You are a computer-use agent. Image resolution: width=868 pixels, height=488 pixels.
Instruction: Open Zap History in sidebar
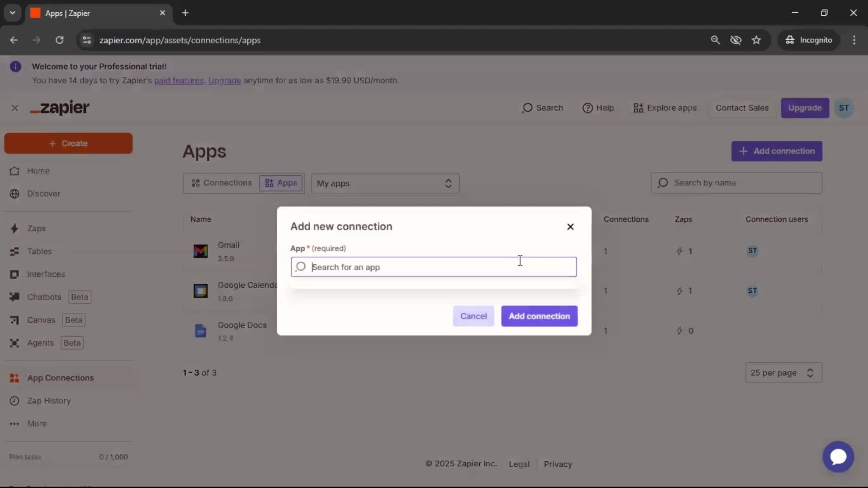(49, 401)
